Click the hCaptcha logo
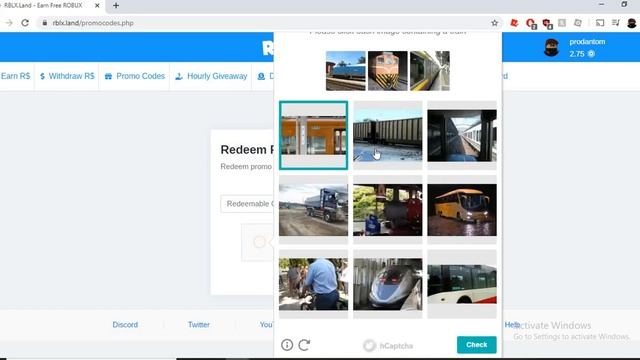This screenshot has width=640, height=360. 388,346
